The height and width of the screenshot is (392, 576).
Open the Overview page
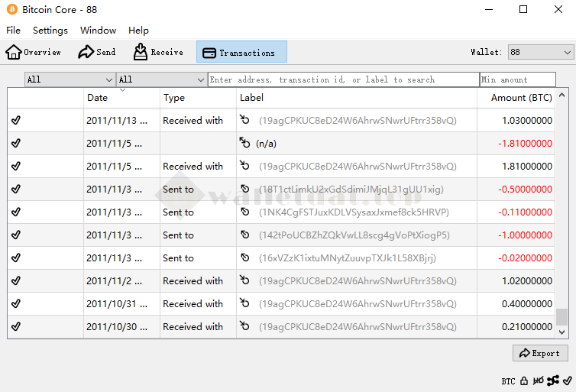34,52
